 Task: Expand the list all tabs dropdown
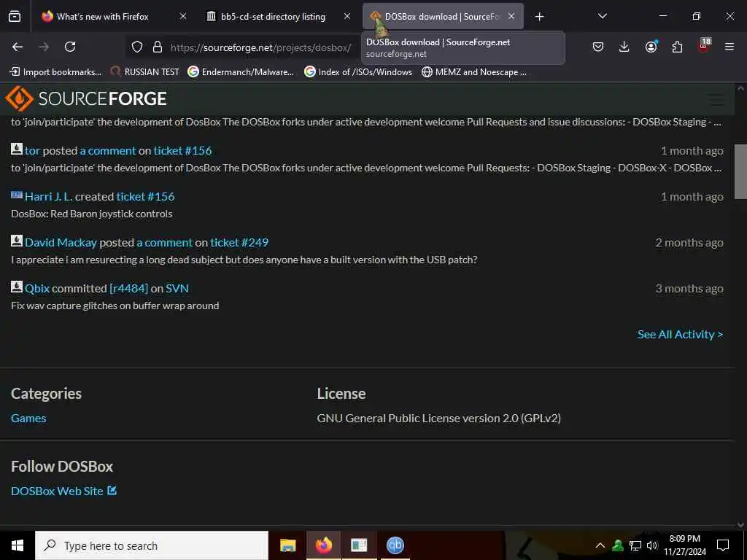coord(602,16)
